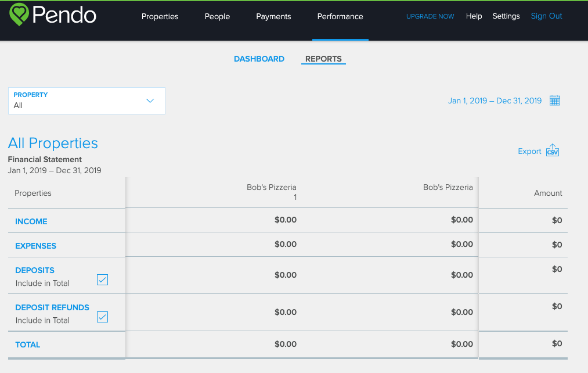Screen dimensions: 588x373
Task: Click the Export link text
Action: (x=529, y=151)
